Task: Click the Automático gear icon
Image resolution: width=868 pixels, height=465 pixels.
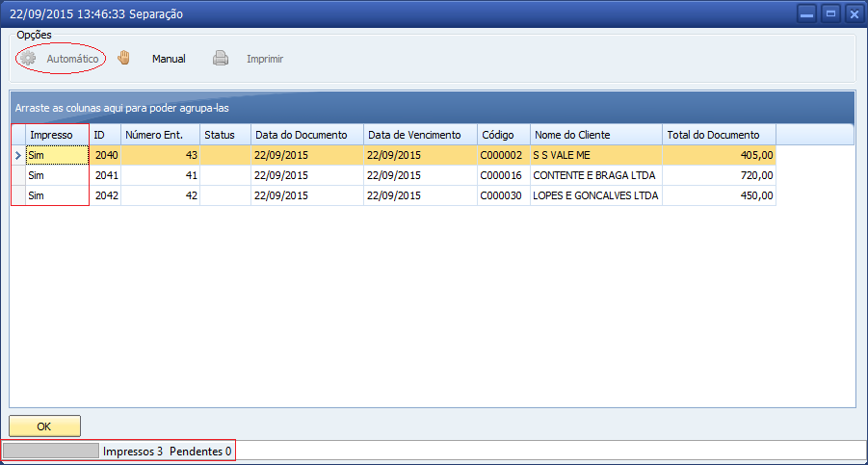Action: 28,58
